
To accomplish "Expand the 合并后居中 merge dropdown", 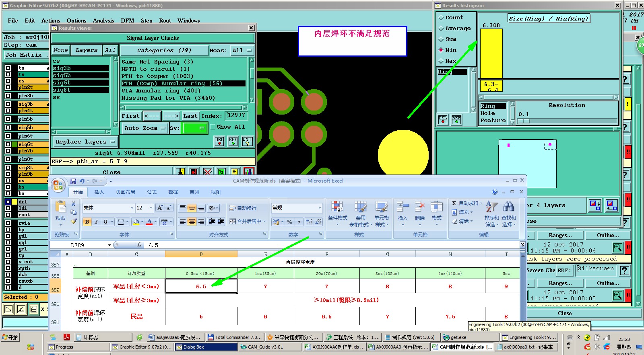I will [264, 222].
